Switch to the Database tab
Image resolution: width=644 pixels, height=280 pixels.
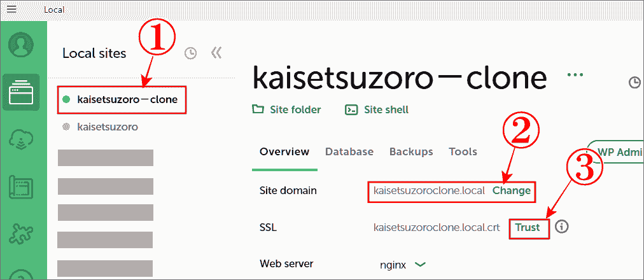(349, 151)
